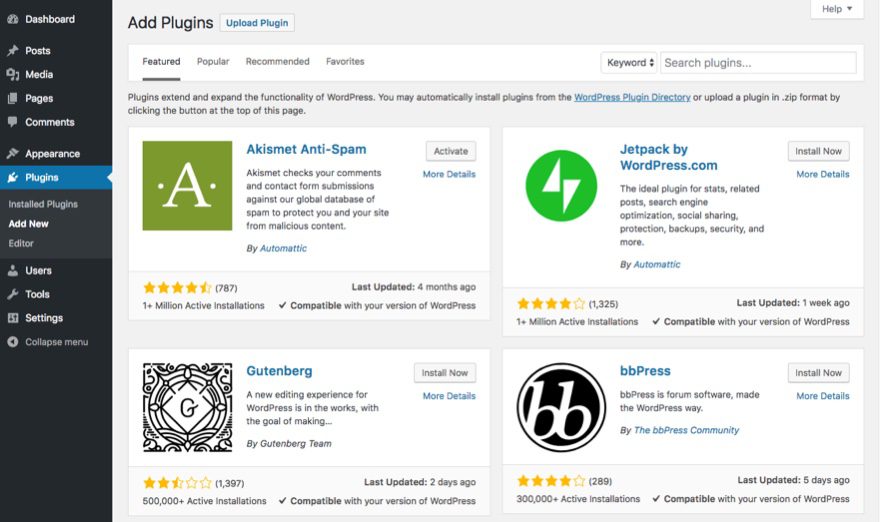Click the Comments speech bubble icon

pyautogui.click(x=12, y=122)
